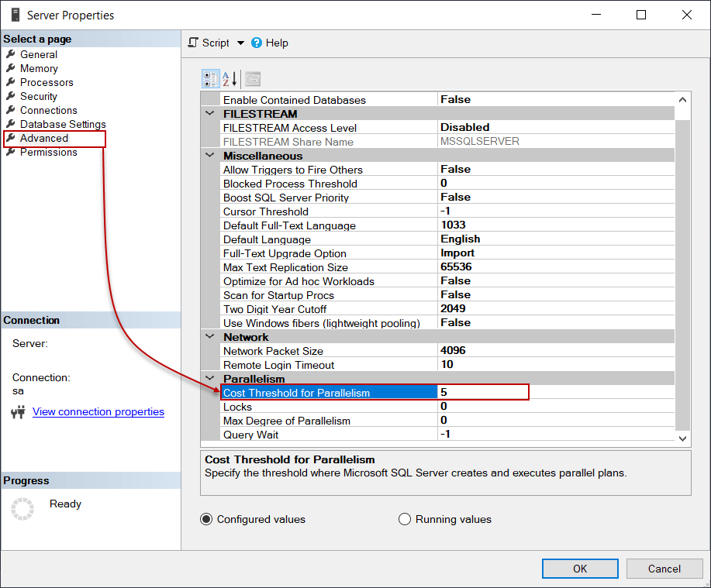Open the Permissions page
This screenshot has width=711, height=588.
(x=47, y=152)
